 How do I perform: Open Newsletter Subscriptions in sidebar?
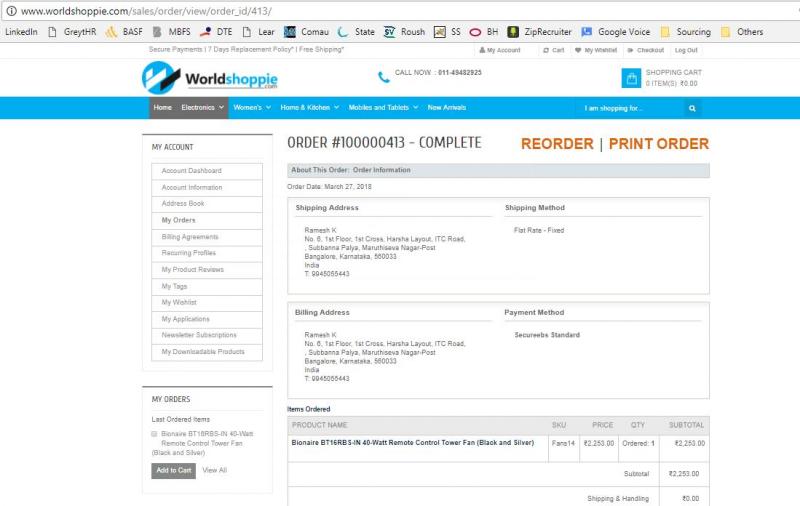[207, 335]
